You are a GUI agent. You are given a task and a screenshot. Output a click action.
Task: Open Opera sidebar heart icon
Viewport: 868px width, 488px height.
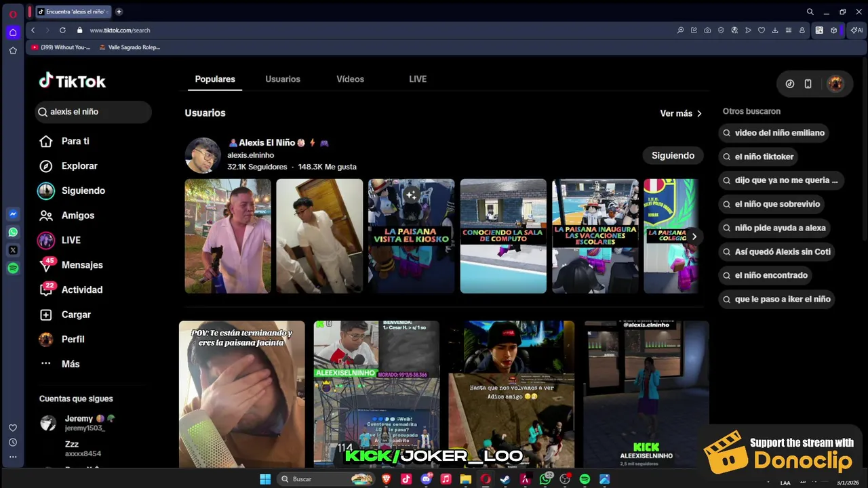13,428
